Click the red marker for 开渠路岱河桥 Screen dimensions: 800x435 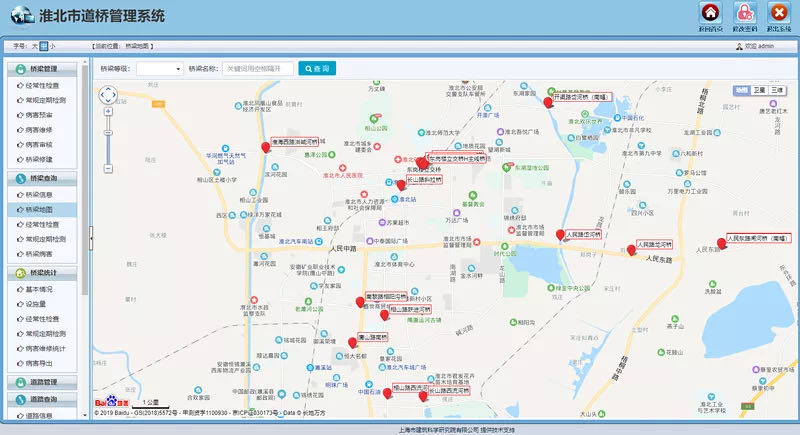point(547,102)
